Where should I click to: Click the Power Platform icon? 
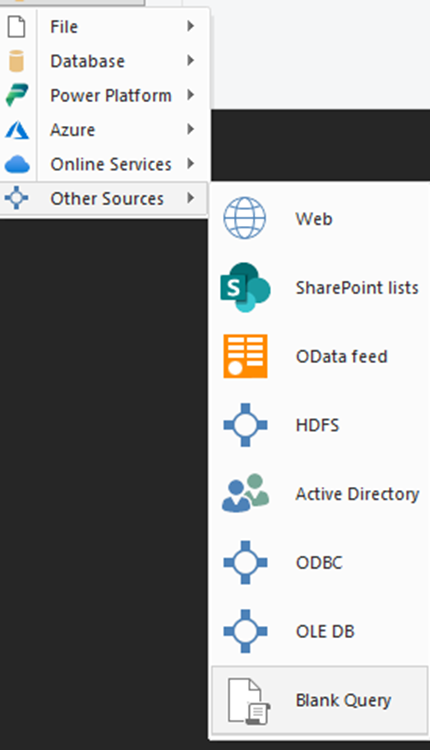tap(17, 95)
